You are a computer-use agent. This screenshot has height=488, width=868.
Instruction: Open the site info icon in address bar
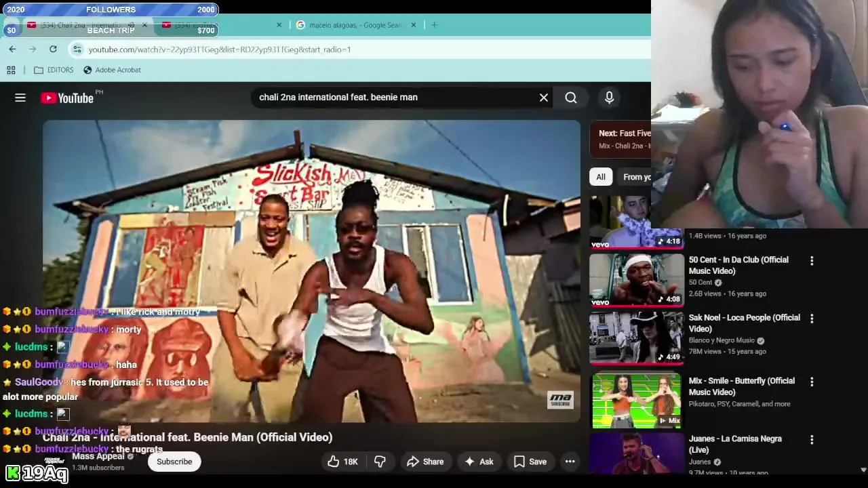77,49
